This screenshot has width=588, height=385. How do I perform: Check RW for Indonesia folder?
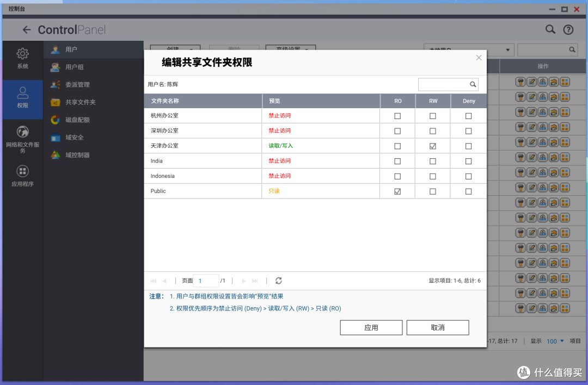coord(433,176)
